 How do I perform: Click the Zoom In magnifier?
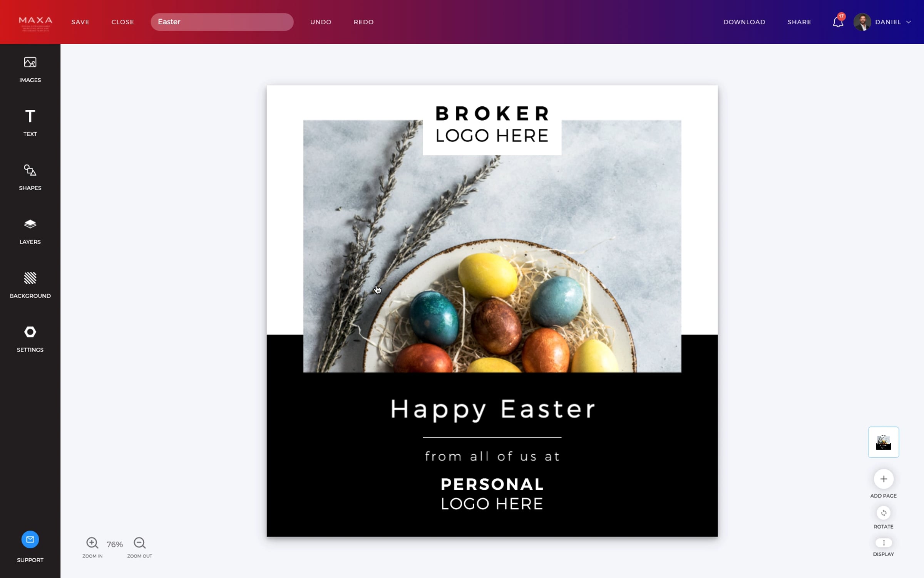click(92, 543)
